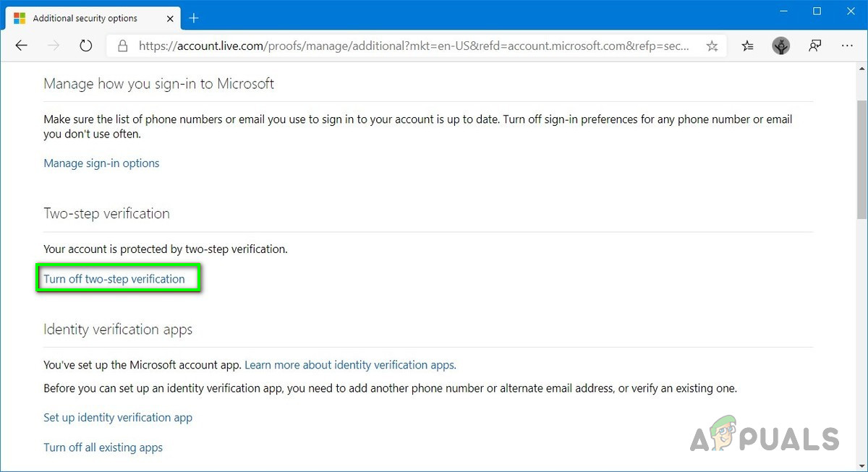
Task: Go back to the previous page
Action: coord(21,46)
